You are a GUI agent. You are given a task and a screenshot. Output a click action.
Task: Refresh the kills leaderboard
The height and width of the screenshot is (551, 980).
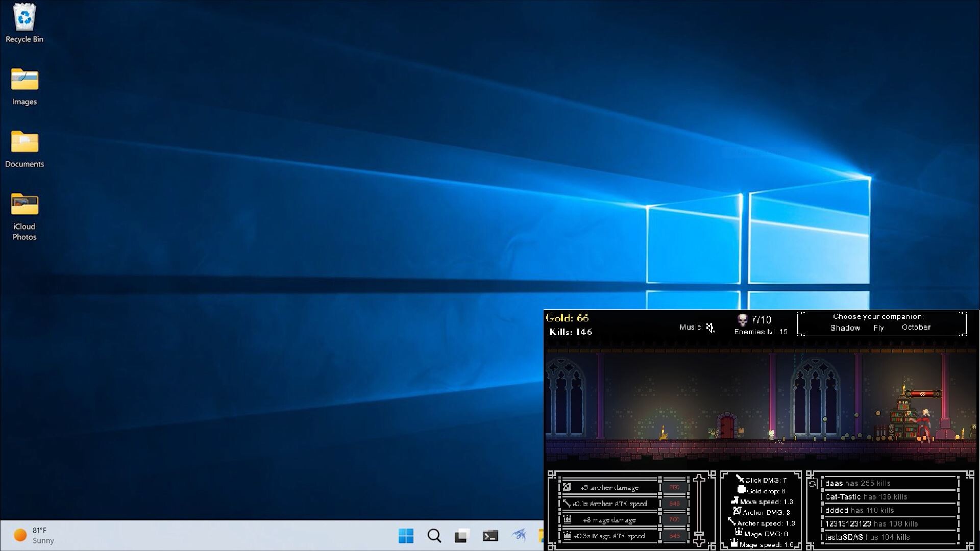coord(812,483)
